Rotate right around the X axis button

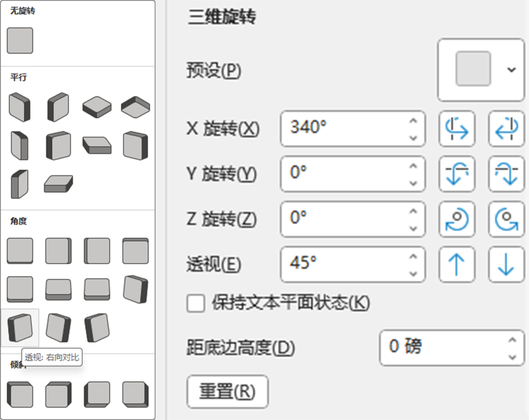(506, 128)
